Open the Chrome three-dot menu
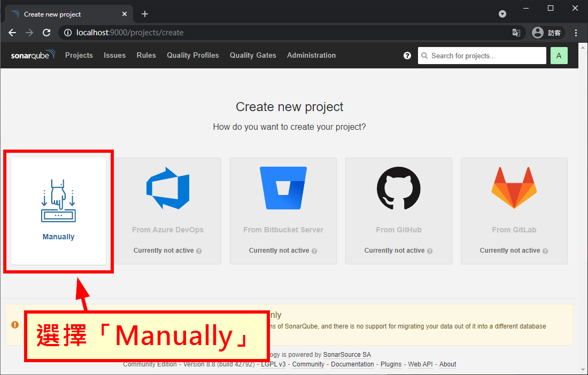Screen dimensions: 588x375 tap(576, 33)
